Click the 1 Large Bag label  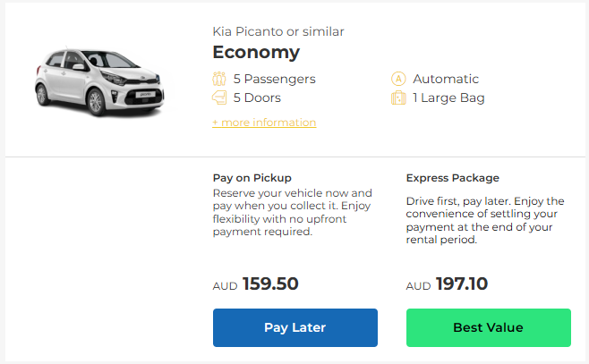point(448,98)
